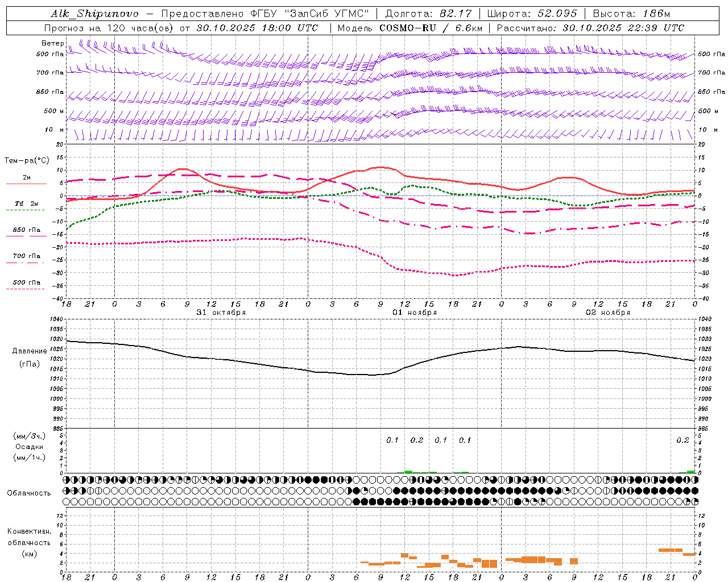Screen dimensions: 728x582
Task: Click the "(гПа)" unit under Давление
Action: [30, 364]
